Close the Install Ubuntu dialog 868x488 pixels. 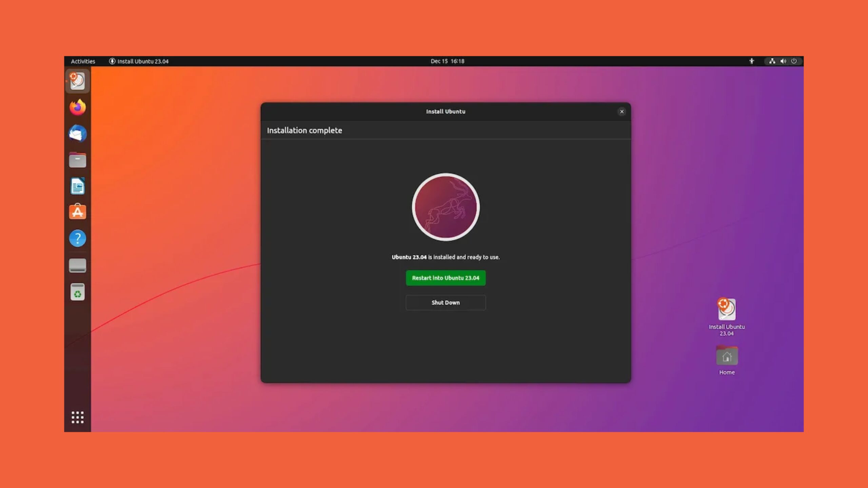pos(622,111)
